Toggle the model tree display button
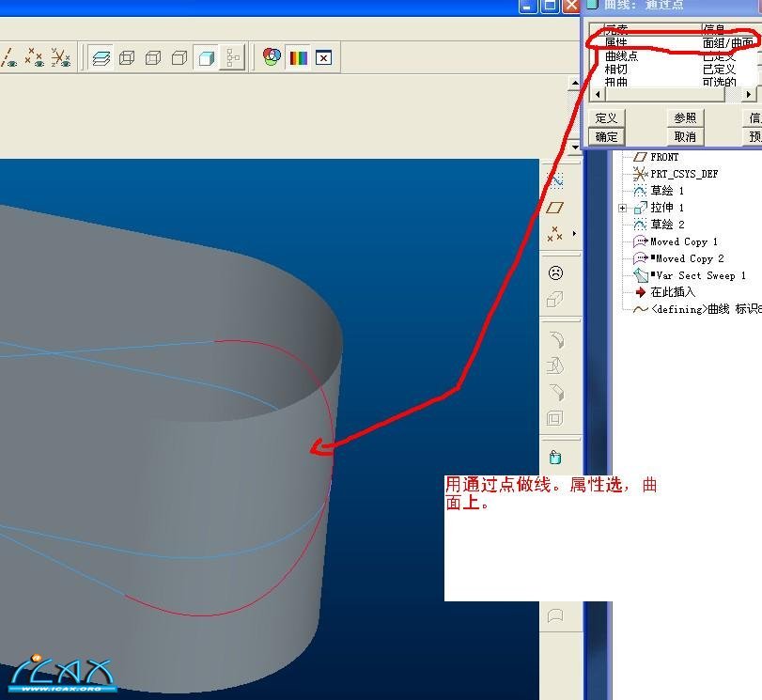 pyautogui.click(x=232, y=58)
